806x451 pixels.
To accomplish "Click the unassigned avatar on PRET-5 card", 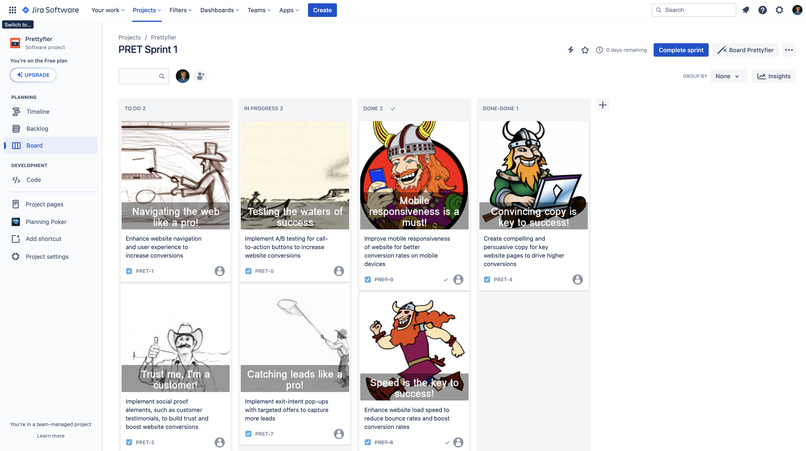I will coord(339,271).
